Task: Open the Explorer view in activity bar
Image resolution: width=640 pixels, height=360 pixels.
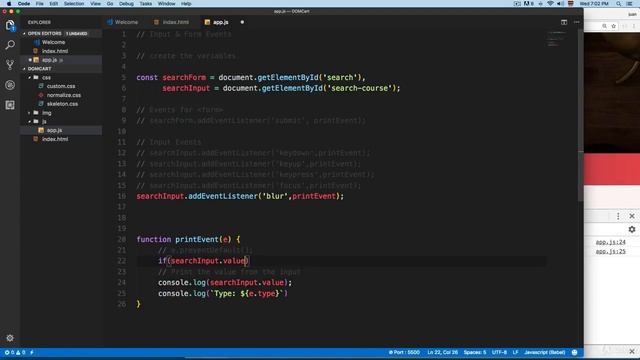Action: point(10,25)
